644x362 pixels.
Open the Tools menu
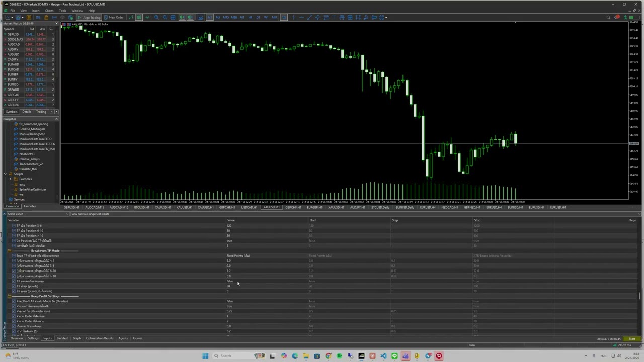62,11
